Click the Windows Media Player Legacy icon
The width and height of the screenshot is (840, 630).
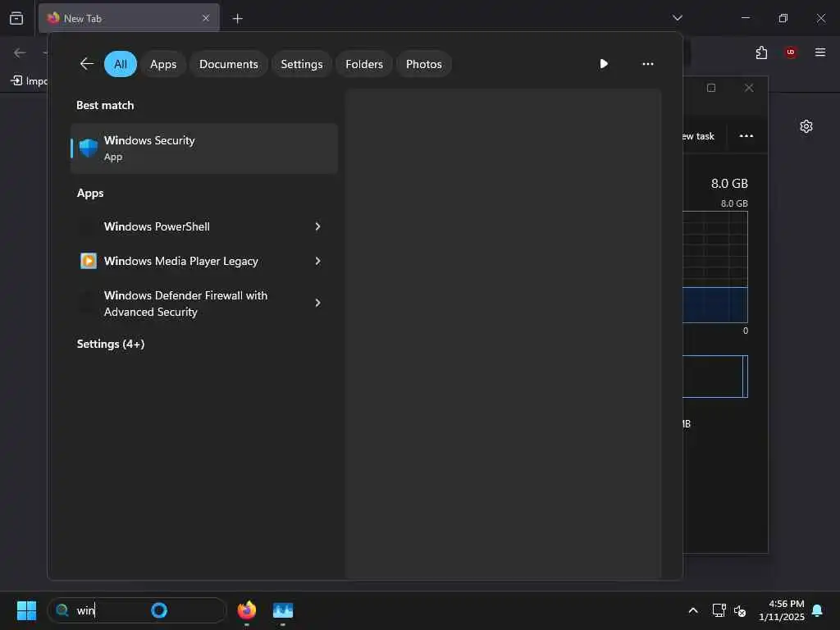[89, 261]
